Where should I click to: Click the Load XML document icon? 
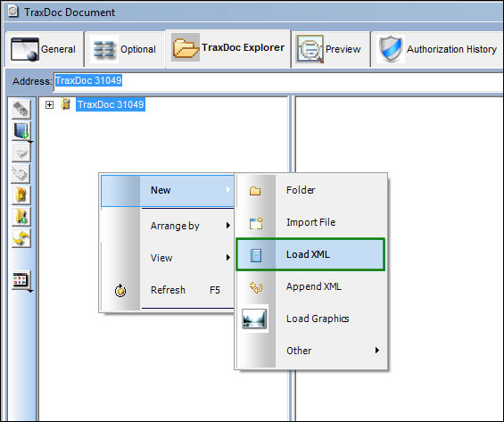pyautogui.click(x=256, y=255)
